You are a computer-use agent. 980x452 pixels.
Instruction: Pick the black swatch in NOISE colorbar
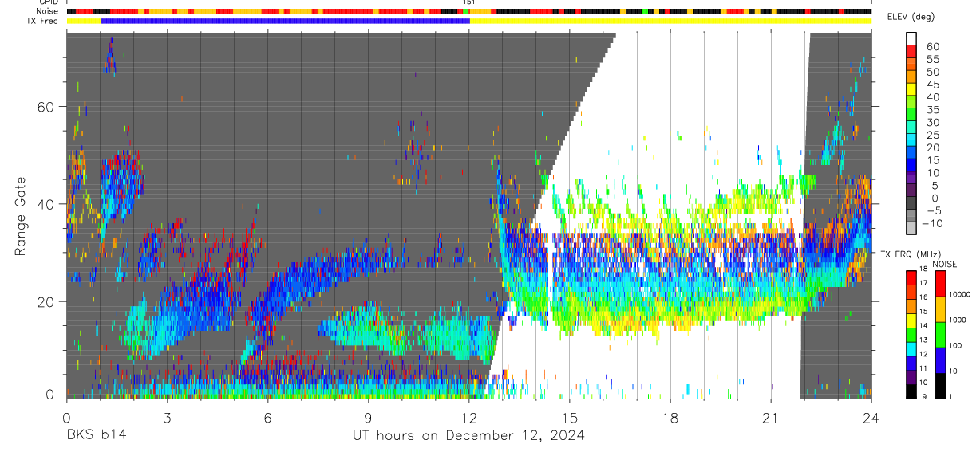click(x=940, y=384)
